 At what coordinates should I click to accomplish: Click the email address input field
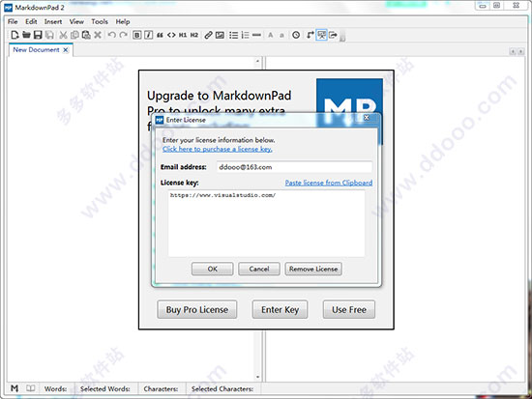[294, 167]
